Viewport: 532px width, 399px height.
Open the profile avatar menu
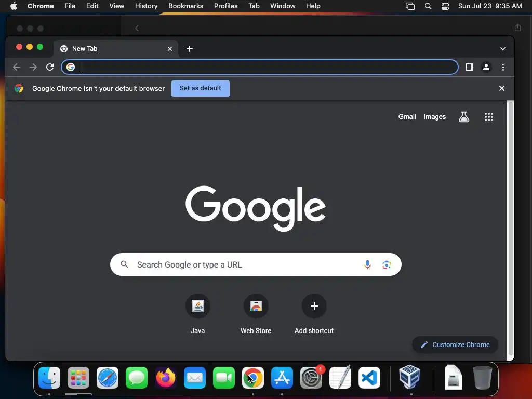486,67
